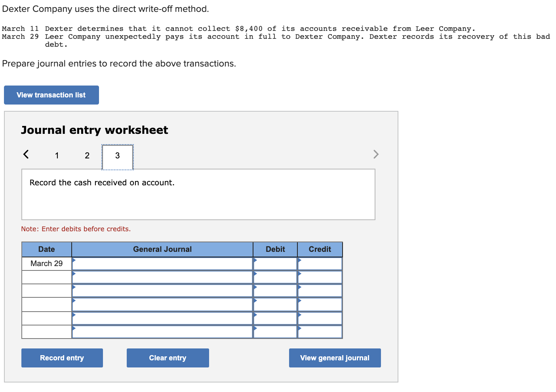
Task: Select the entry description text box
Action: (198, 194)
